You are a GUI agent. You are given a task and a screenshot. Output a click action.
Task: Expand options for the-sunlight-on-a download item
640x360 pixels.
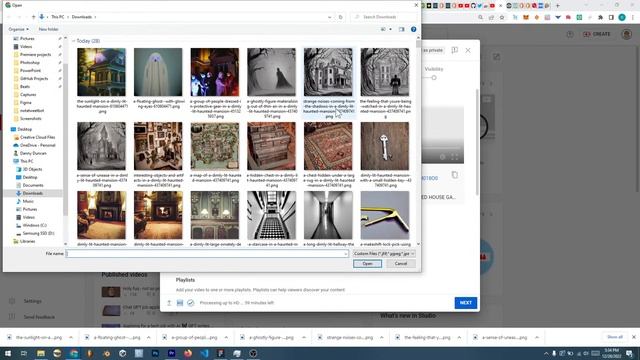(x=71, y=338)
